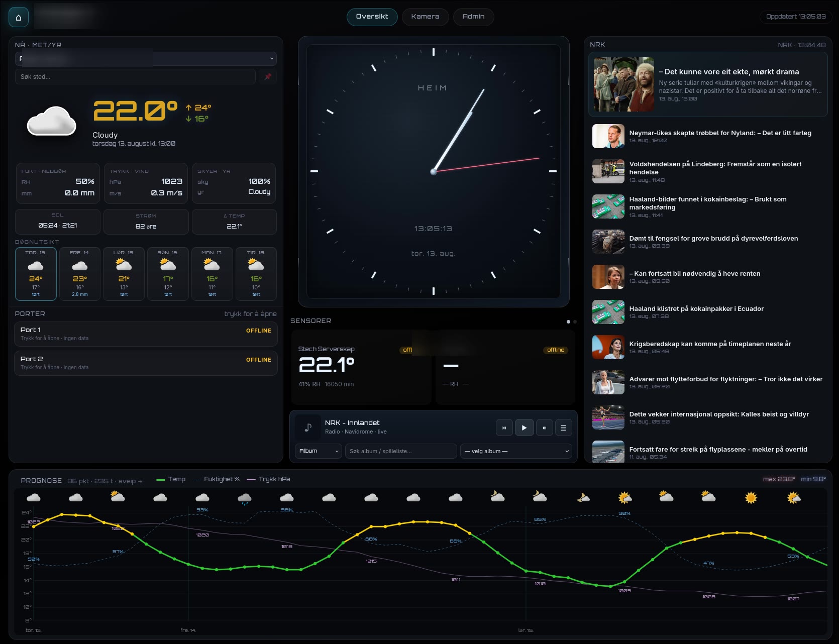The height and width of the screenshot is (644, 839).
Task: Open the "streik på flyplassene" headline
Action: [x=718, y=450]
